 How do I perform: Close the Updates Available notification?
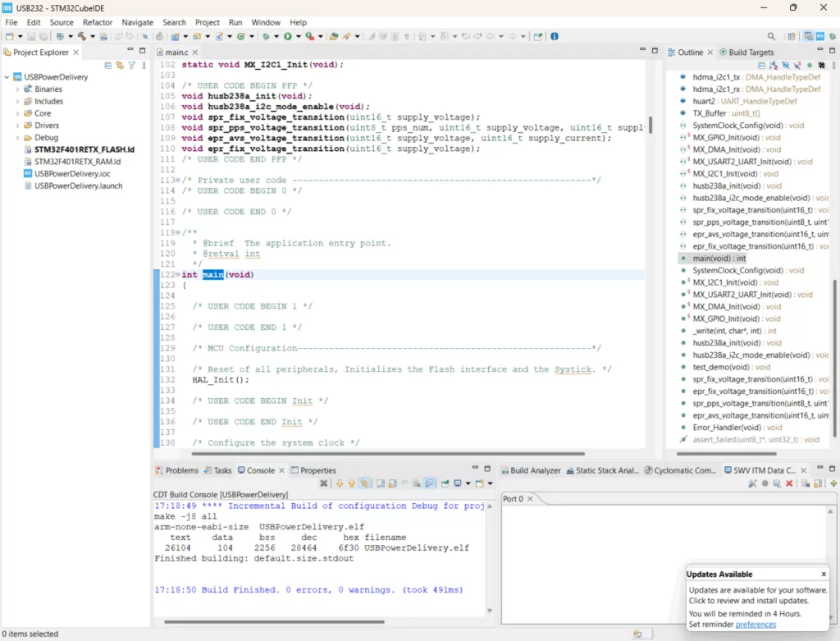pos(824,574)
